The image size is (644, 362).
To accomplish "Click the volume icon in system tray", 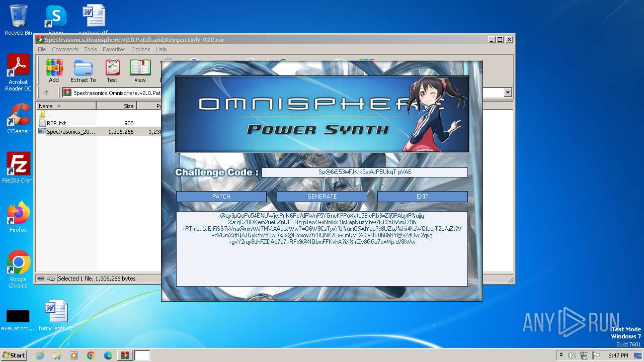I will click(x=572, y=355).
